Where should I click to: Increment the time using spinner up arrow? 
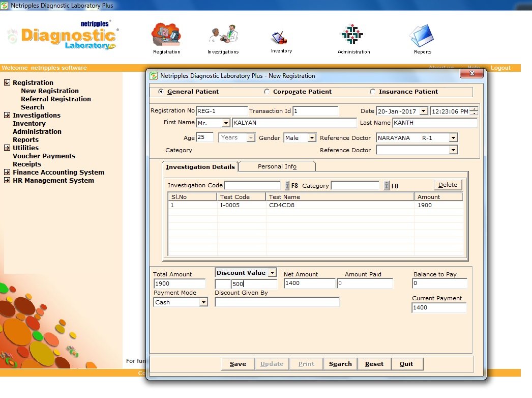point(474,109)
